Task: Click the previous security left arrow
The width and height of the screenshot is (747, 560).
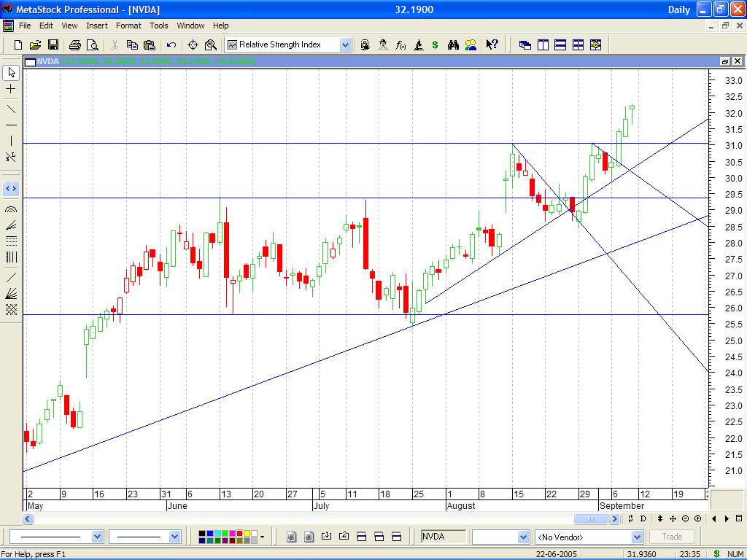Action: [713, 518]
